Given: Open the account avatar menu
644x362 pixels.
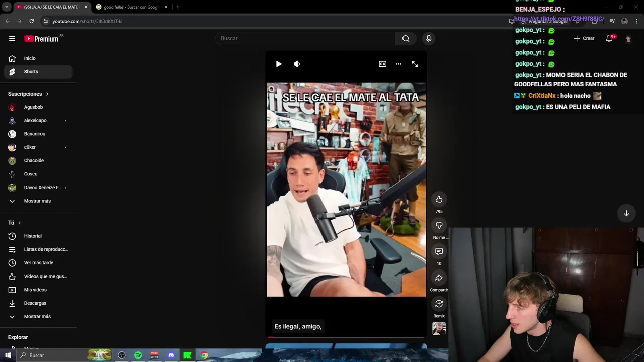Looking at the screenshot, I should click(628, 39).
